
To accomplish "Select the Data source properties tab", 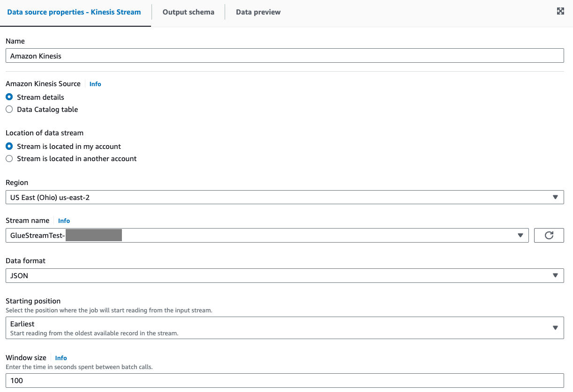I will click(74, 12).
